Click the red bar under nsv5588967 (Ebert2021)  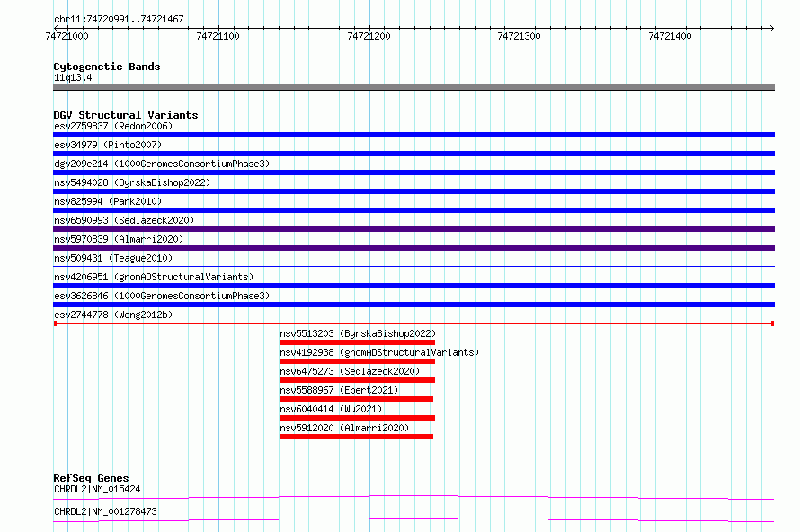click(356, 399)
